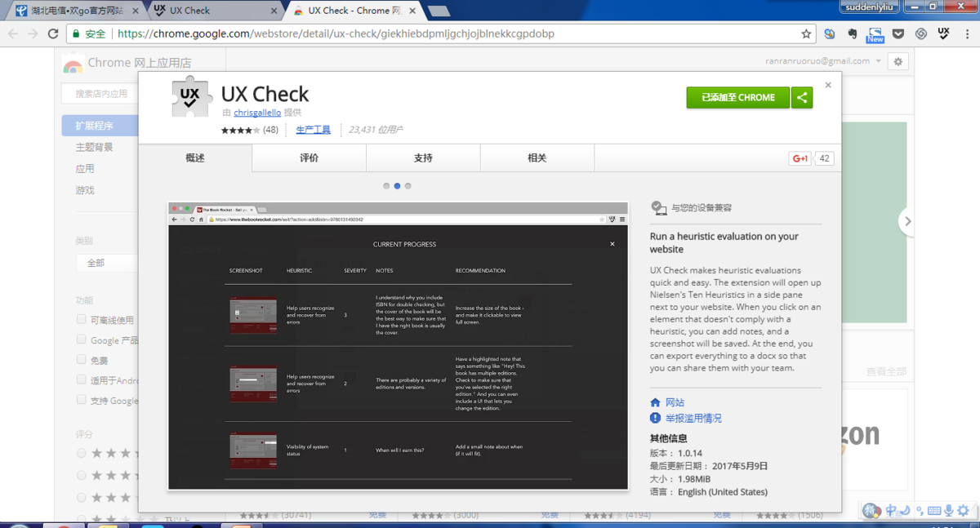Go forward with the browser forward arrow
The height and width of the screenshot is (528, 980).
[33, 33]
